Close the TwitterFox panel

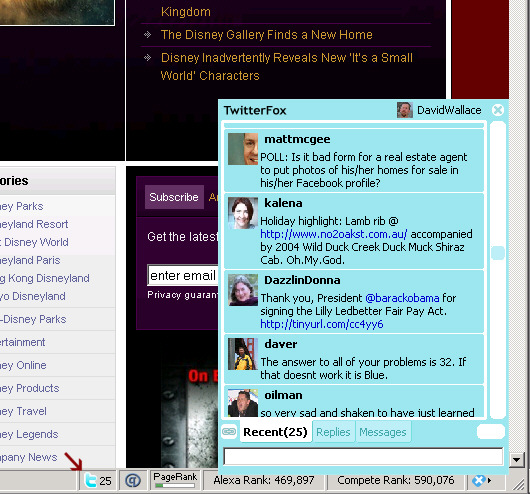point(498,110)
